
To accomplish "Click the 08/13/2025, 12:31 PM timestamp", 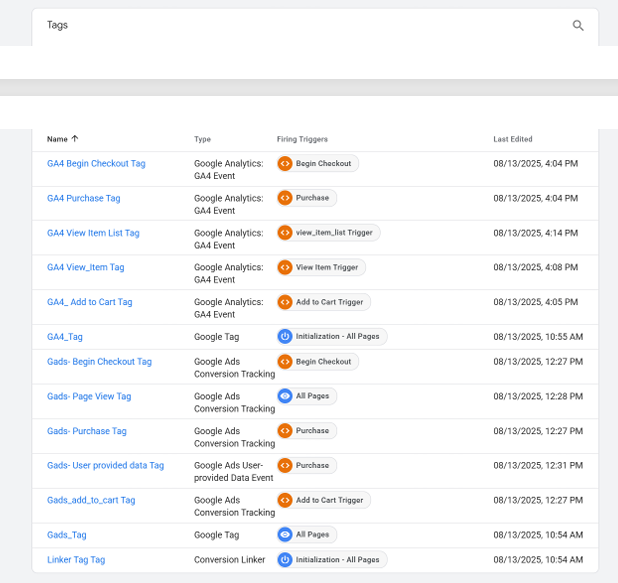I will tap(538, 466).
